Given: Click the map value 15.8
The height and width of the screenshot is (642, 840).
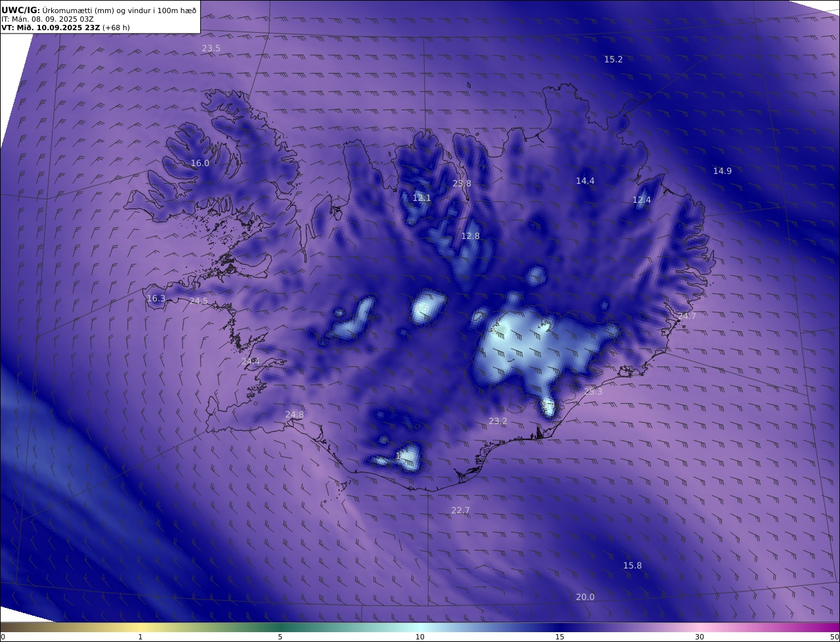Looking at the screenshot, I should click(632, 566).
